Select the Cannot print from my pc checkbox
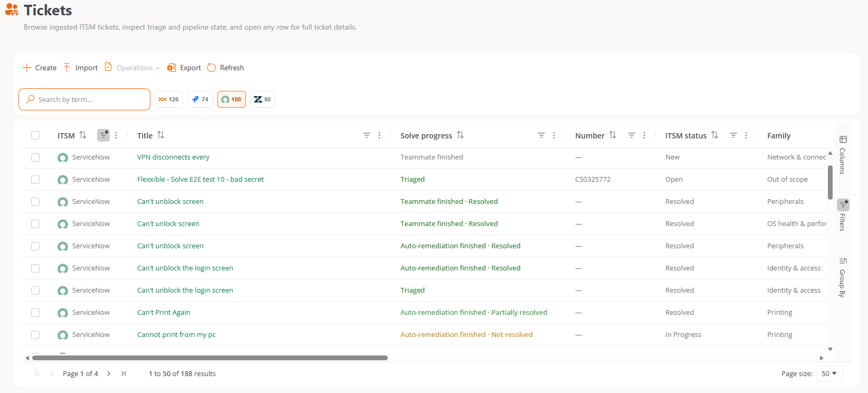 35,335
